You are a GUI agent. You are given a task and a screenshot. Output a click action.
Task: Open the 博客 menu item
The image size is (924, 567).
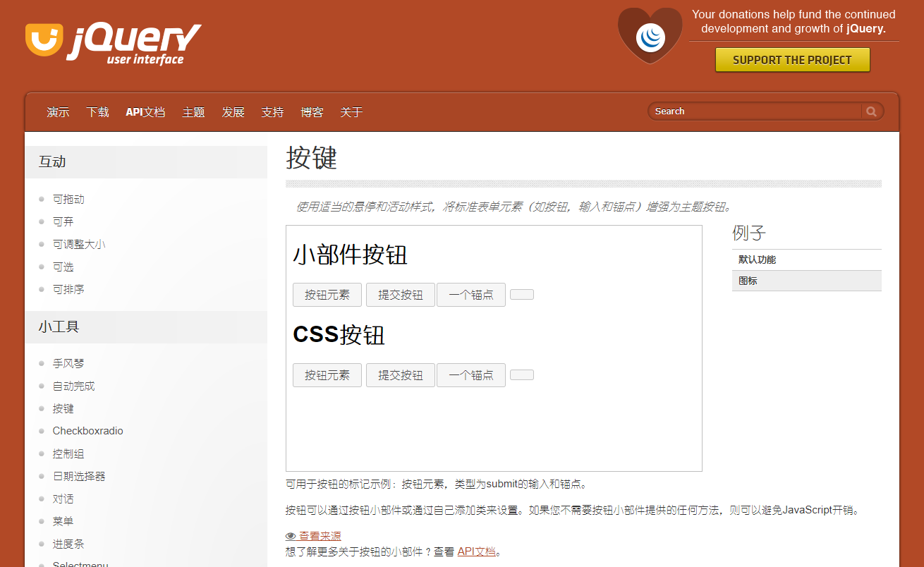tap(312, 112)
